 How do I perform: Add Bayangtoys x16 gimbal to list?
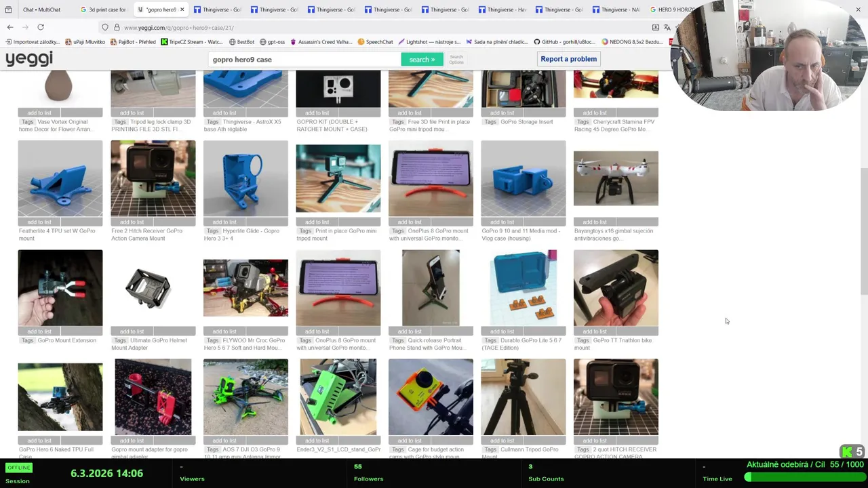[x=595, y=222]
